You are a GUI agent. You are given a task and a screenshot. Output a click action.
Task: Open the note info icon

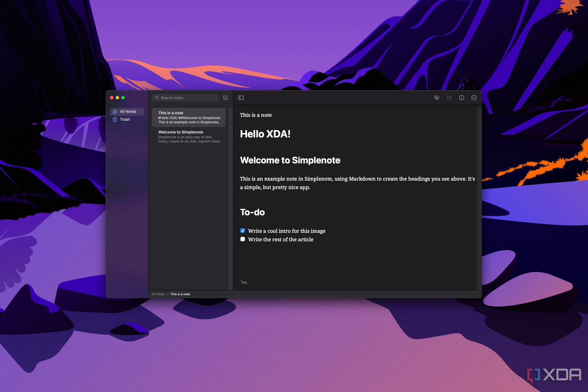point(462,97)
